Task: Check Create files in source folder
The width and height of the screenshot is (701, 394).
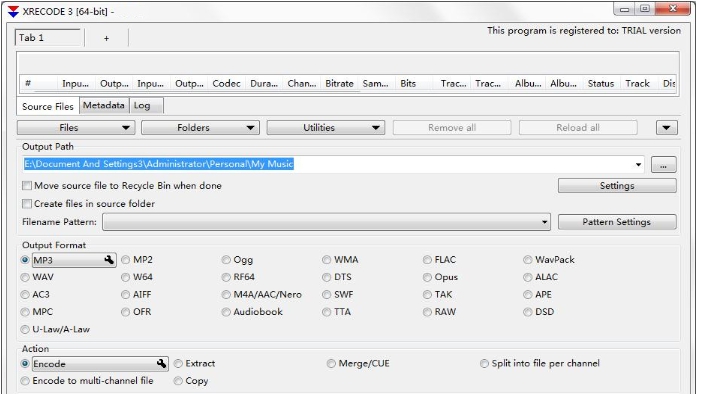Action: [27, 204]
